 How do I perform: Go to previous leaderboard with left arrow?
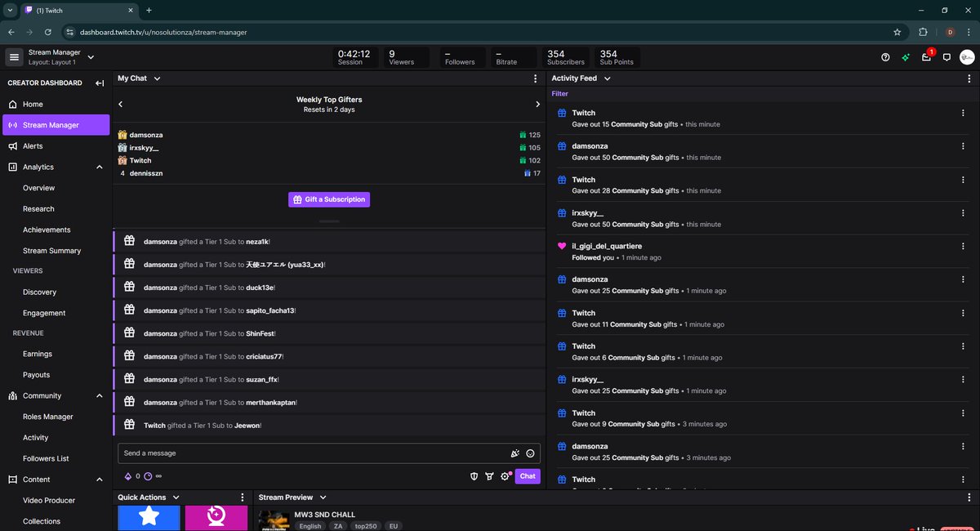[121, 105]
